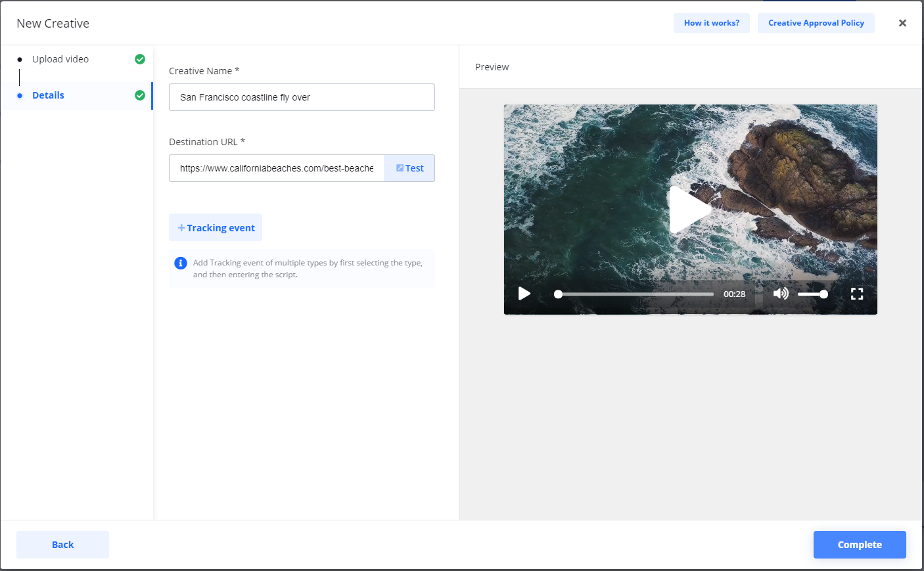This screenshot has width=924, height=571.
Task: Adjust the video volume slider
Action: click(x=812, y=294)
